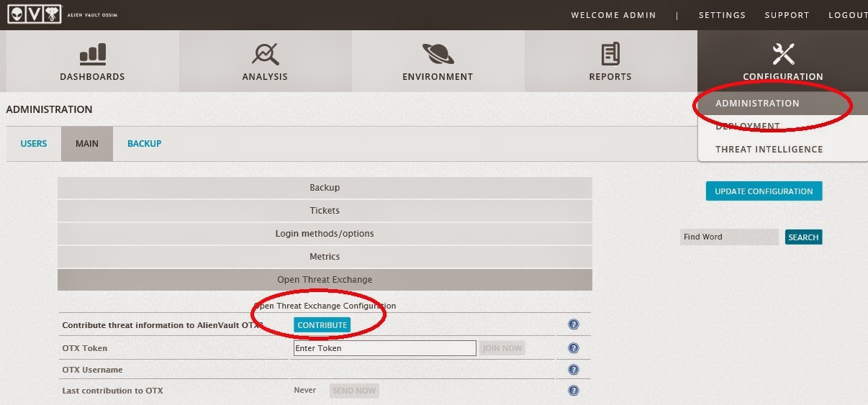Expand the Backup settings section

[325, 188]
